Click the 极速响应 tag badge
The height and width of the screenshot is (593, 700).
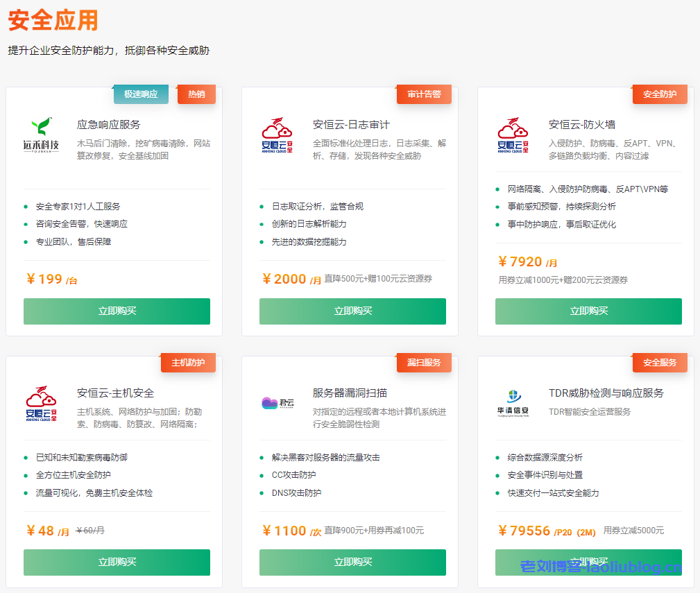coord(141,94)
